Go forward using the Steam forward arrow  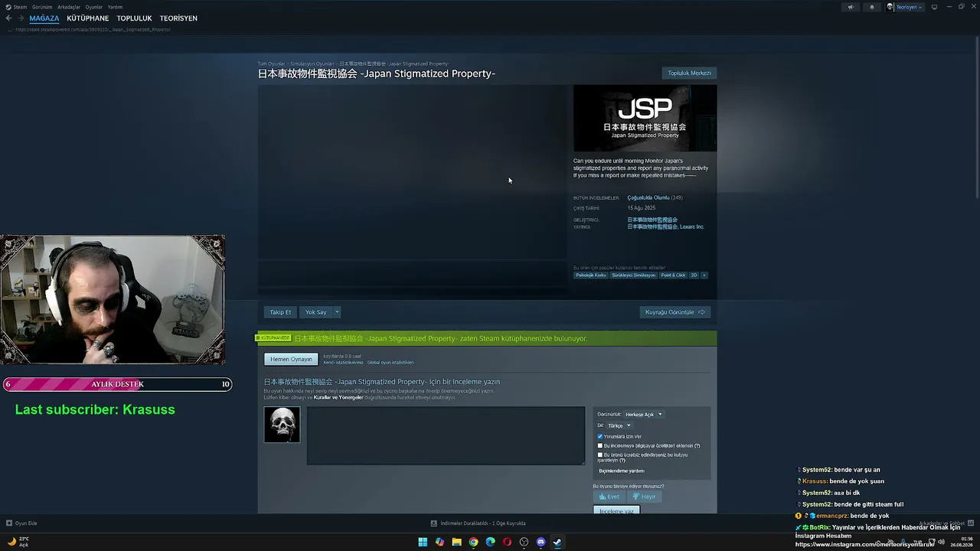coord(21,18)
